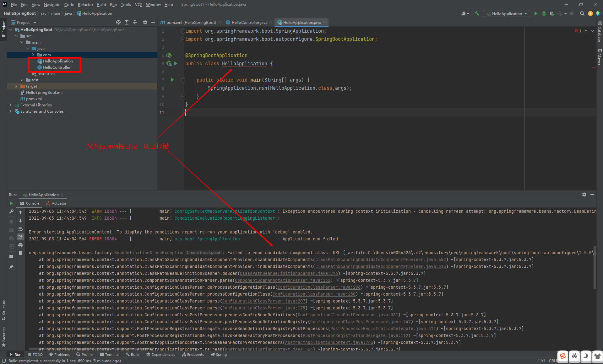Toggle the pin tab icon in Run panel

click(11, 267)
